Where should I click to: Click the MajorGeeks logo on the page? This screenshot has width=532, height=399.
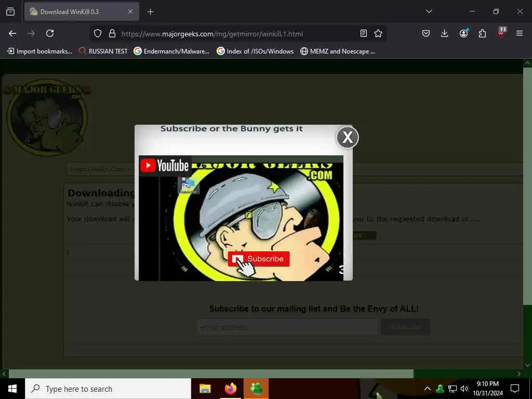point(47,117)
